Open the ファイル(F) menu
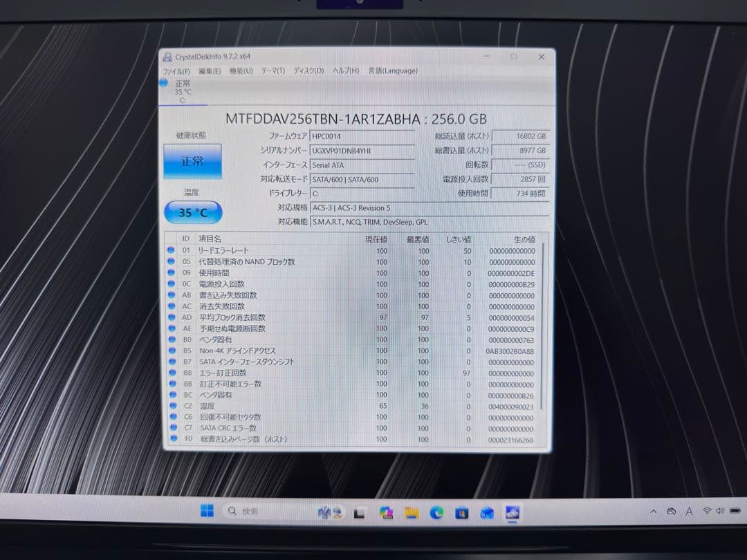The width and height of the screenshot is (747, 560). 176,71
